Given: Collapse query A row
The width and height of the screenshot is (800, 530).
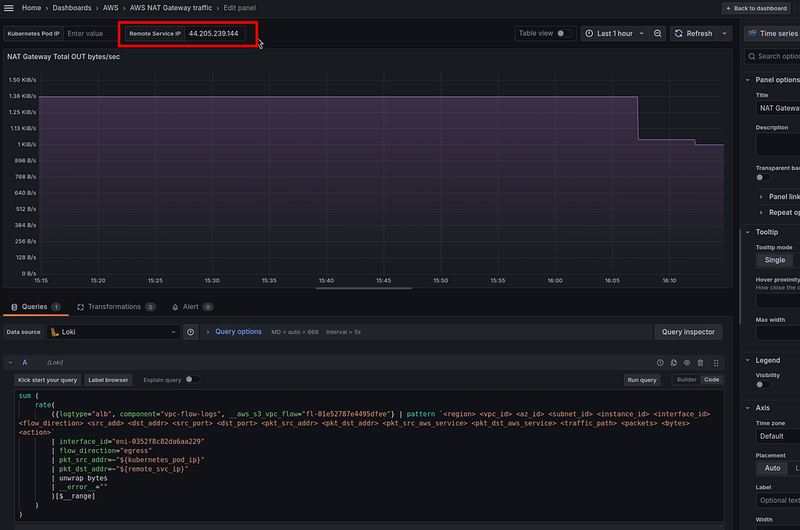Looking at the screenshot, I should pyautogui.click(x=10, y=363).
